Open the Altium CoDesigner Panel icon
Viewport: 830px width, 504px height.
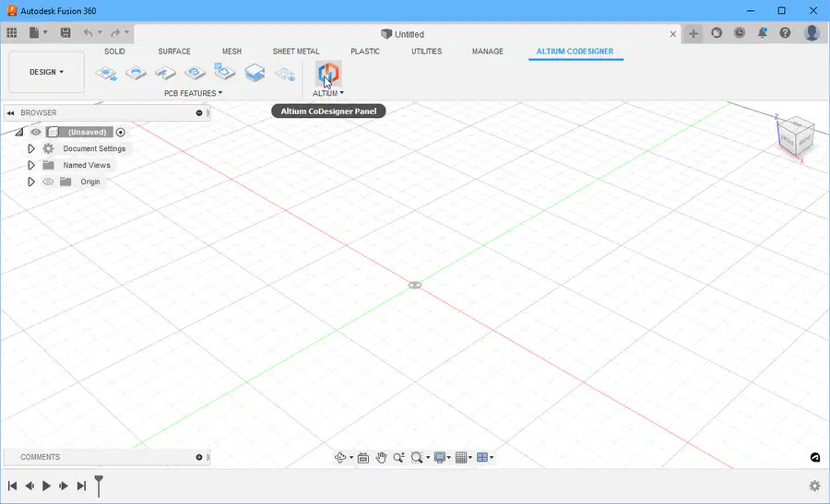tap(328, 74)
